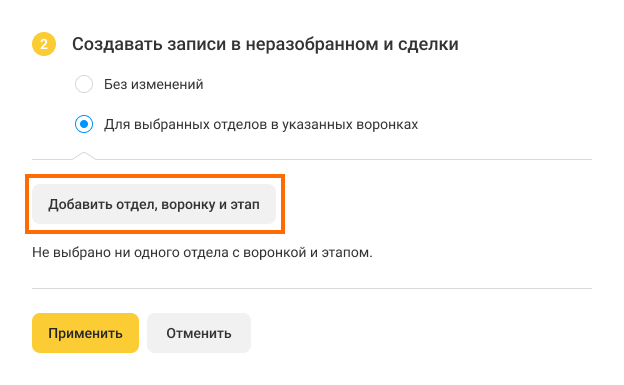Click the 'Без изменений' label text
The height and width of the screenshot is (385, 624).
pyautogui.click(x=154, y=84)
